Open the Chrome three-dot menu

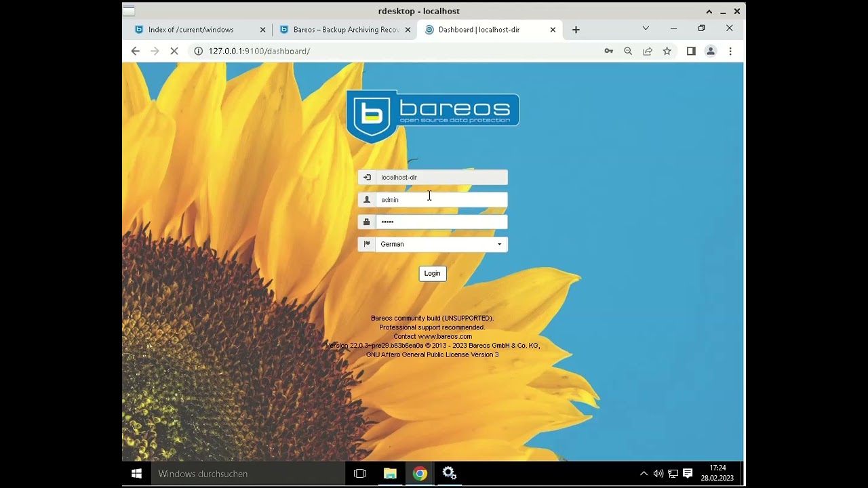coord(730,51)
